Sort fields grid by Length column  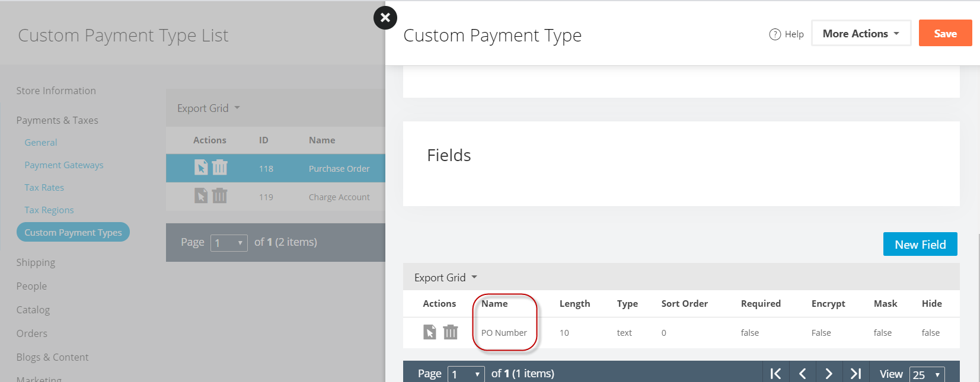click(574, 303)
